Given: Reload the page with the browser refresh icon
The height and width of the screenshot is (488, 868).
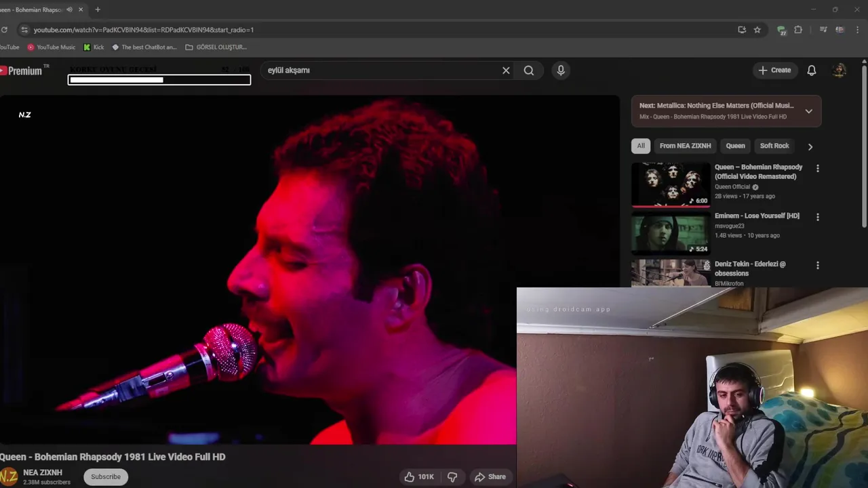Looking at the screenshot, I should (4, 30).
